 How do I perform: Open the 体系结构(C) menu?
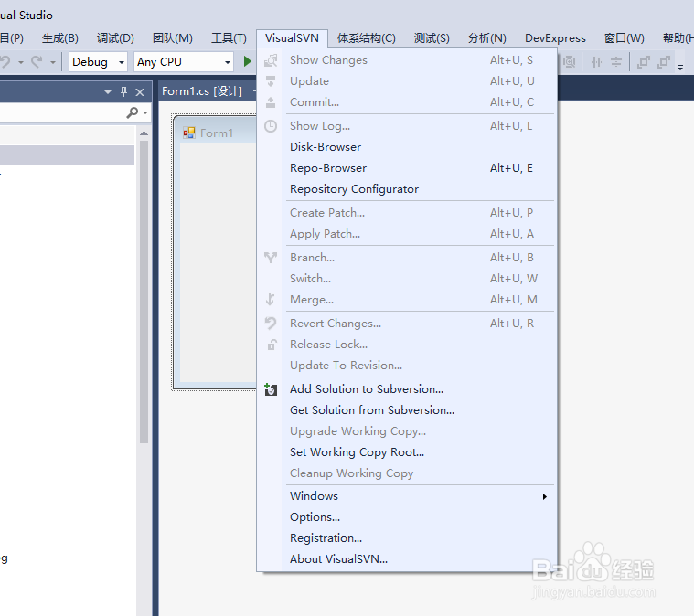366,38
